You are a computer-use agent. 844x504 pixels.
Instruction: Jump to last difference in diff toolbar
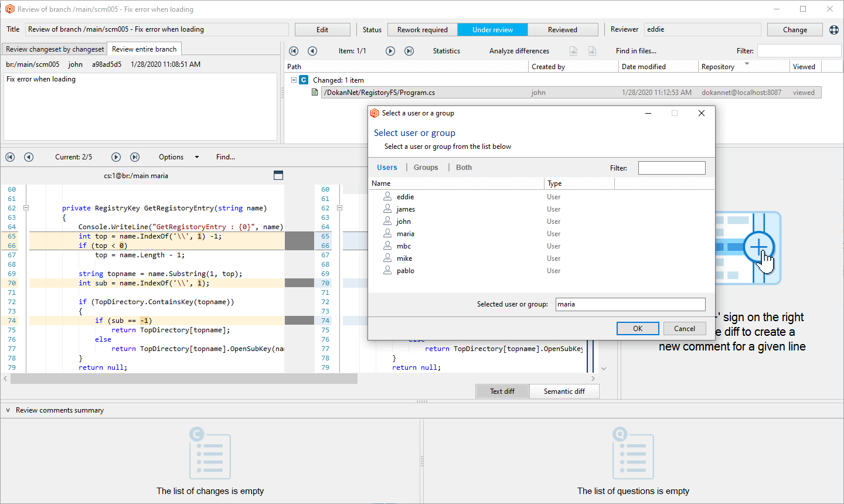[135, 157]
